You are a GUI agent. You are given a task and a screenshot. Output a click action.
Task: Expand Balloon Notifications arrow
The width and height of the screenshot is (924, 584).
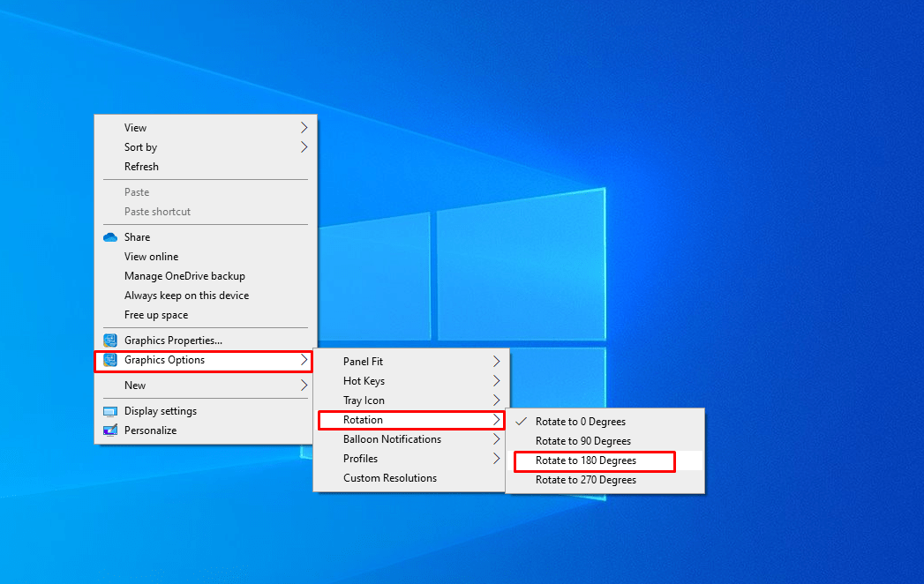pyautogui.click(x=496, y=439)
